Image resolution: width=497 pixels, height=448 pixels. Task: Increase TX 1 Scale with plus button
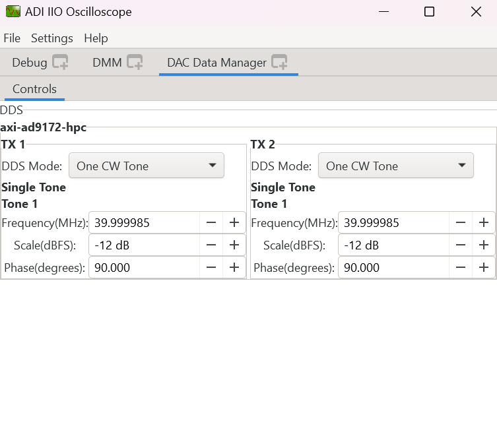[x=234, y=245]
